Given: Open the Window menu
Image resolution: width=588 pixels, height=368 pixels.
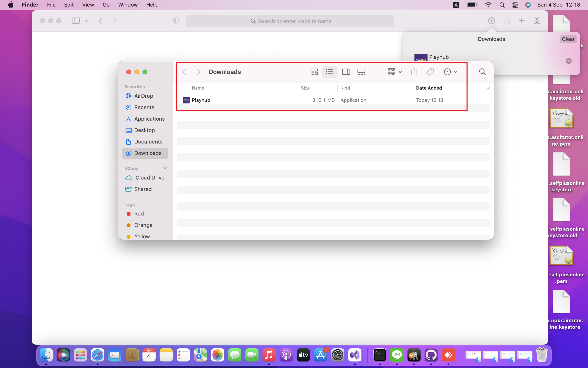Looking at the screenshot, I should pyautogui.click(x=128, y=5).
